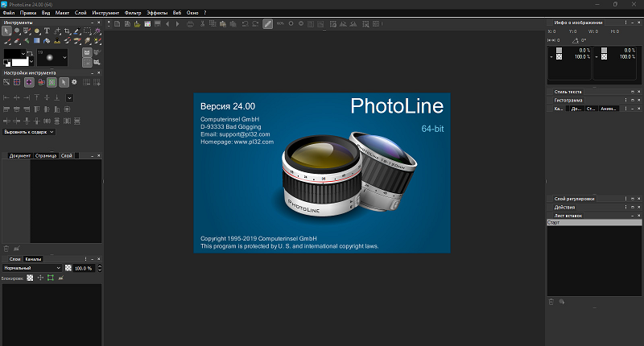Select the arrow pointer tool in Инструменты
644x346 pixels.
[6, 31]
